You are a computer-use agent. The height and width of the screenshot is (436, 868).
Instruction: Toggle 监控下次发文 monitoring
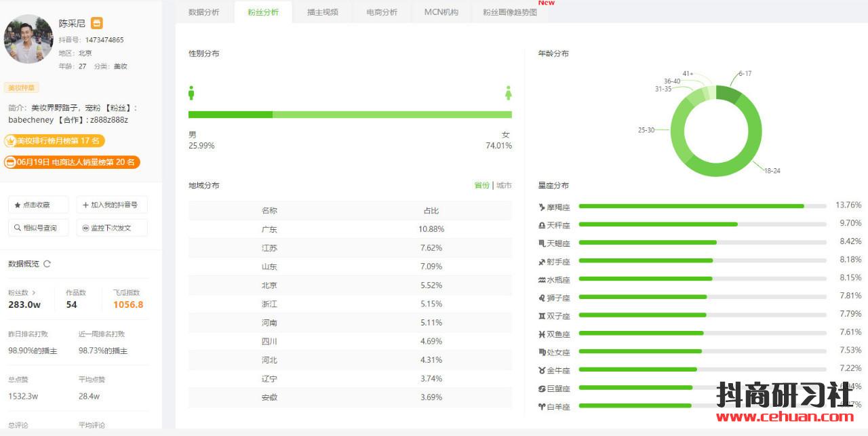(x=111, y=228)
